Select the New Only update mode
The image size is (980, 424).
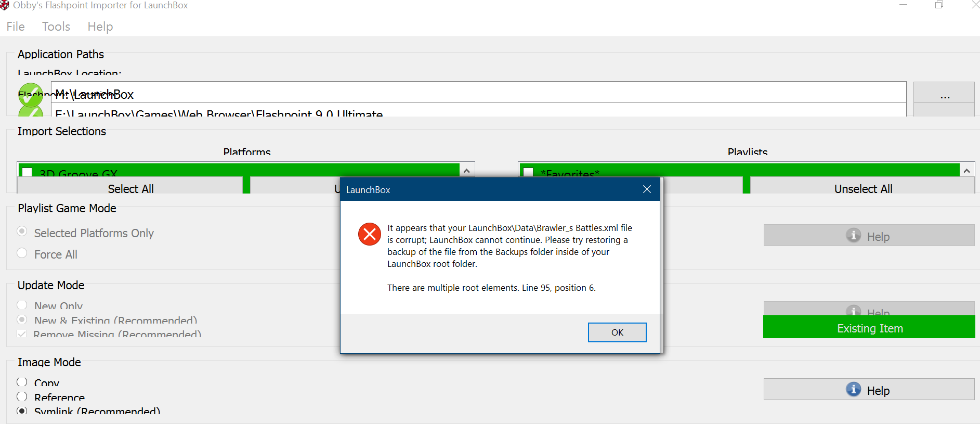(22, 305)
